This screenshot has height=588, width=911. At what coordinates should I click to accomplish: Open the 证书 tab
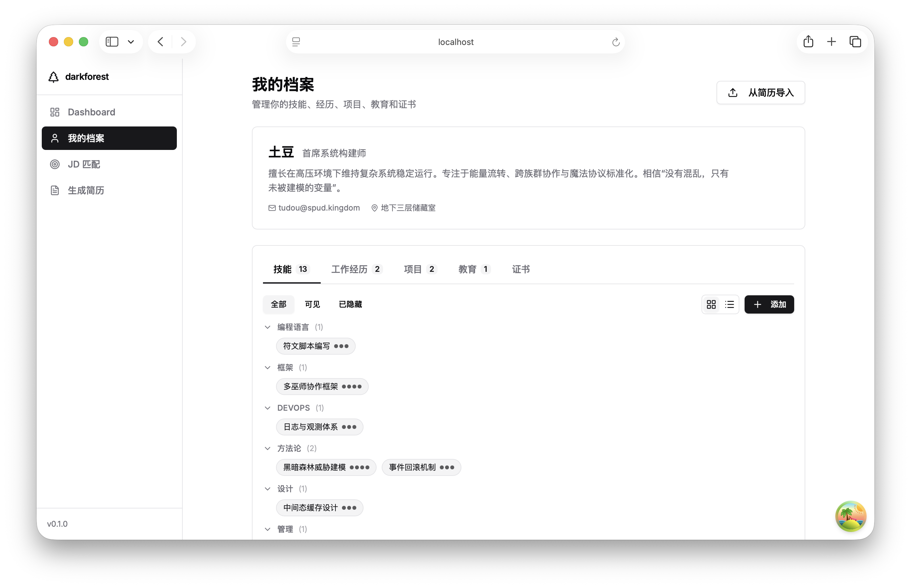(521, 269)
